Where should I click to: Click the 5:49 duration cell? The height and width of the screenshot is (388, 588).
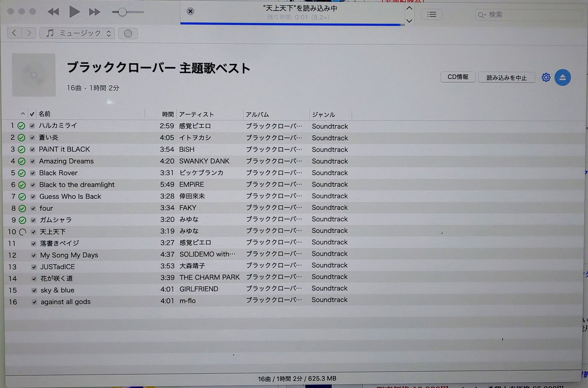pos(167,184)
